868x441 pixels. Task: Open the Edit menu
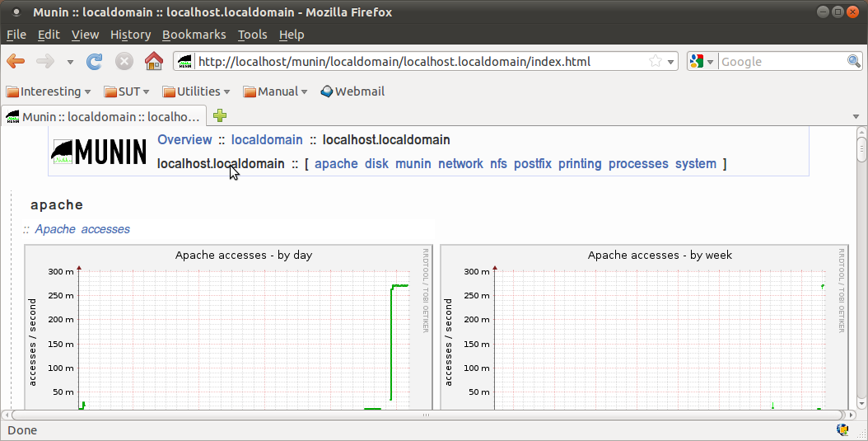tap(49, 35)
